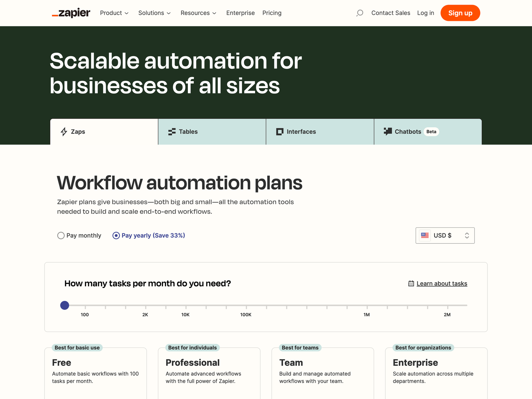532x399 pixels.
Task: Click the Sign up button
Action: [x=460, y=13]
